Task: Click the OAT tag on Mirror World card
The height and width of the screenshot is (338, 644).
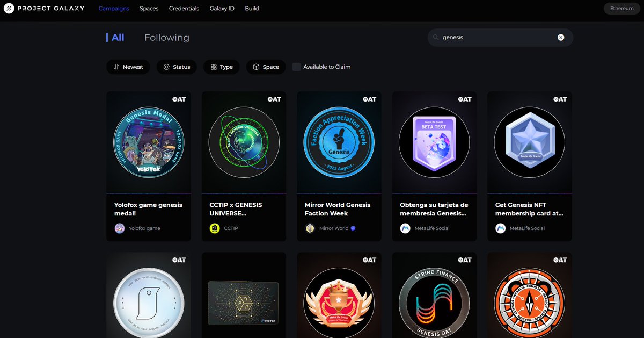Action: click(369, 99)
